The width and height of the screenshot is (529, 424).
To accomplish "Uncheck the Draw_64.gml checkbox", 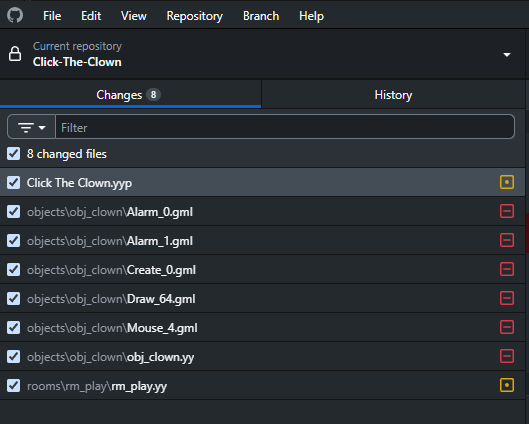I will (13, 299).
